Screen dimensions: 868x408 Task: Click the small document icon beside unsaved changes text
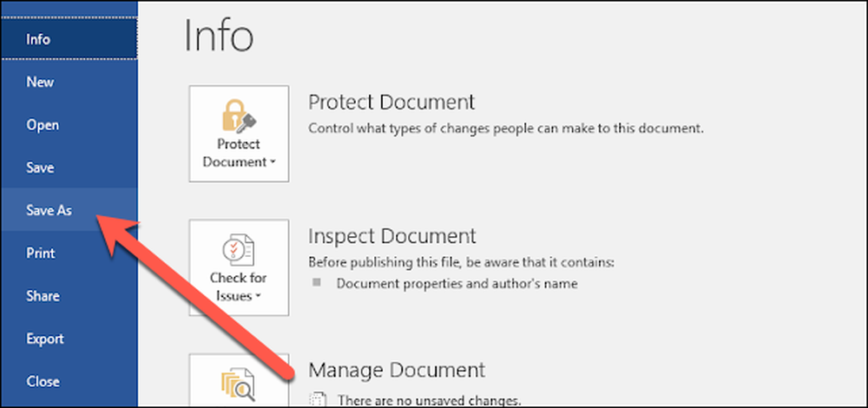pos(316,399)
